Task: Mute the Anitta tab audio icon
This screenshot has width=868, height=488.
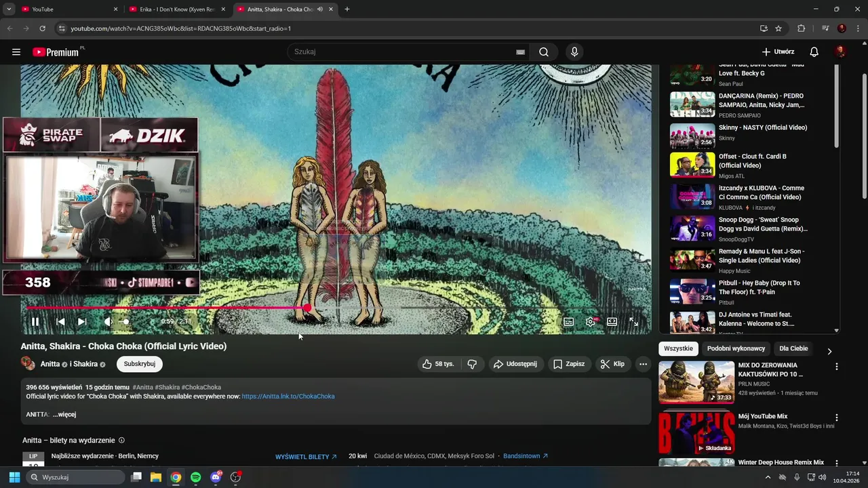Action: coord(320,9)
